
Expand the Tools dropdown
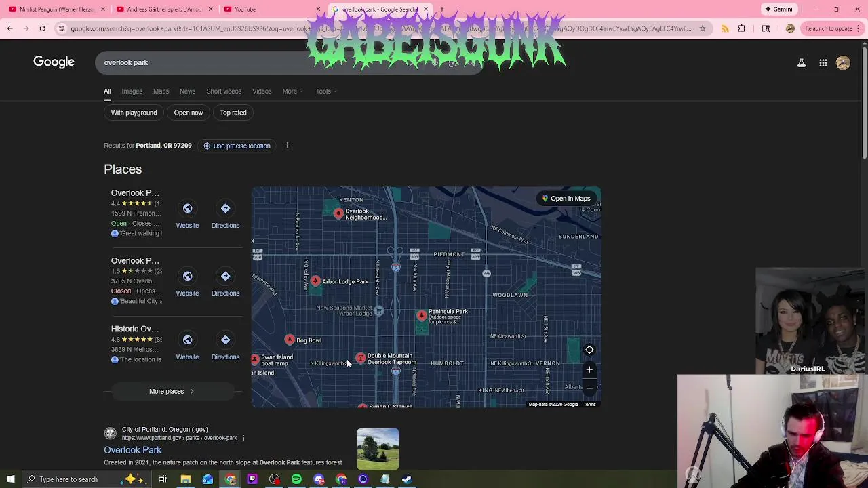click(x=326, y=91)
